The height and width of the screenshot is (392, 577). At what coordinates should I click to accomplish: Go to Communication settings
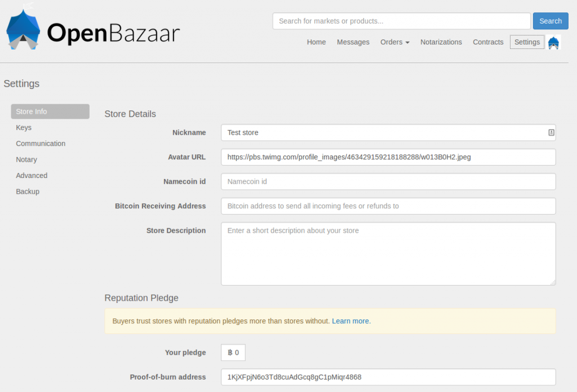point(41,143)
